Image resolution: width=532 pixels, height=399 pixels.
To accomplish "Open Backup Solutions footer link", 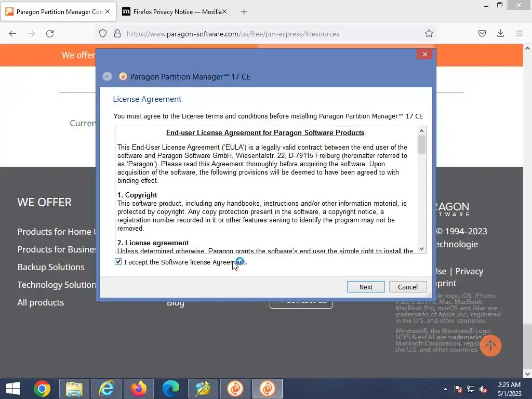I will point(51,267).
